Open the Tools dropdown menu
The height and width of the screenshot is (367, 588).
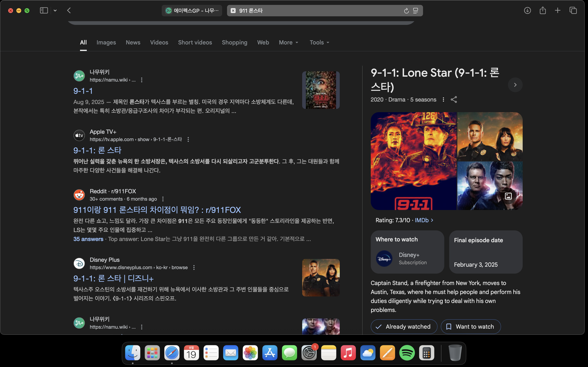319,42
